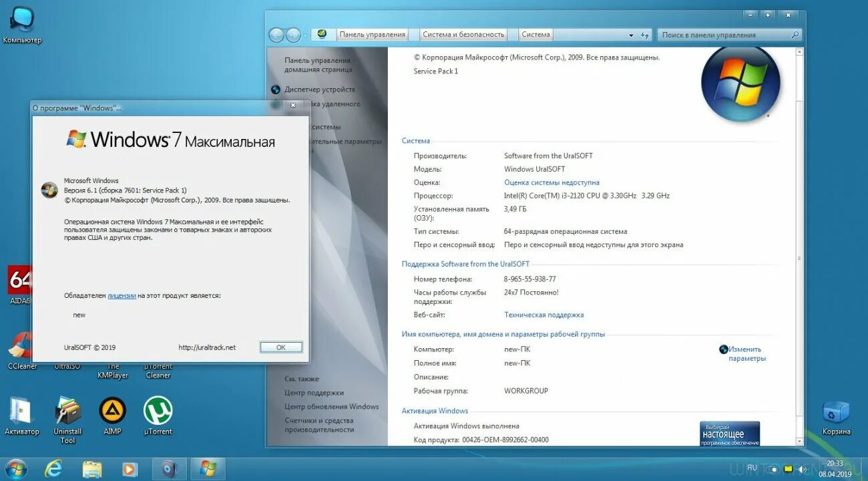This screenshot has height=481, width=868.
Task: Click the search magnifier in Control Panel
Action: tap(795, 35)
